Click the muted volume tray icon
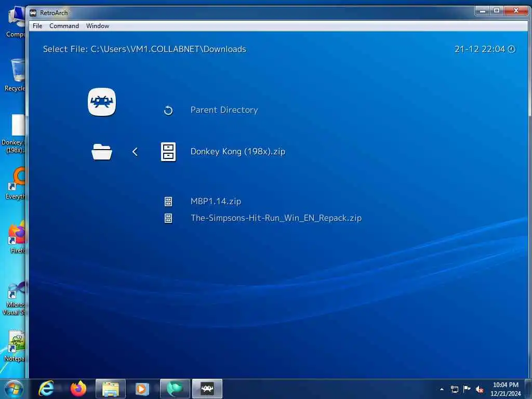Image resolution: width=532 pixels, height=399 pixels. pyautogui.click(x=480, y=389)
